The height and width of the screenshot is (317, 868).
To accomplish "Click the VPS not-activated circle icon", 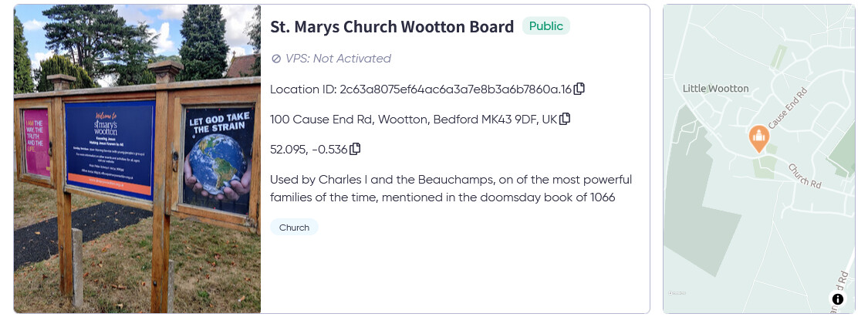I will (275, 59).
